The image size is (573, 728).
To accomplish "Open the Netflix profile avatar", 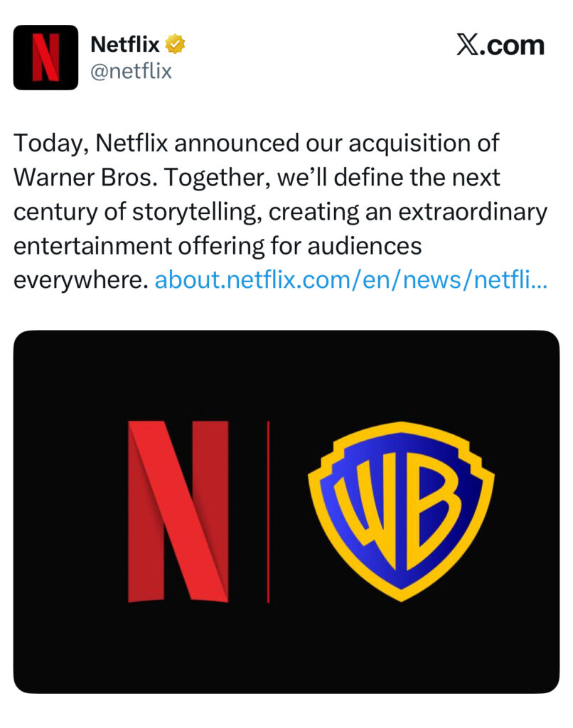I will (x=45, y=58).
